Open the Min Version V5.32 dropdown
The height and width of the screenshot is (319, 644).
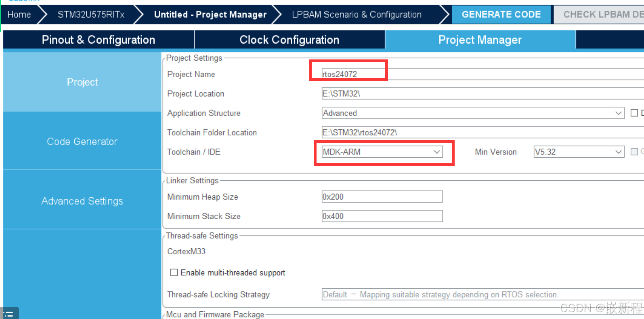point(579,152)
